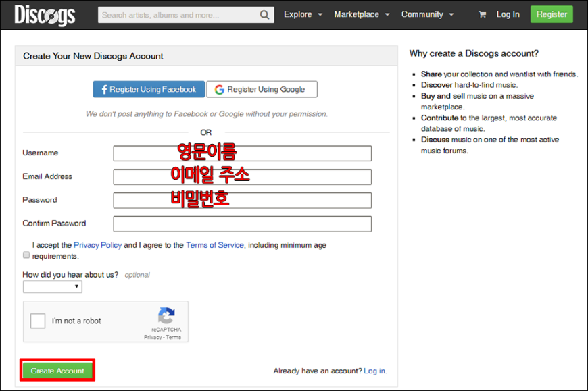Viewport: 588px width, 391px height.
Task: Click the search magnifier icon
Action: pyautogui.click(x=264, y=15)
